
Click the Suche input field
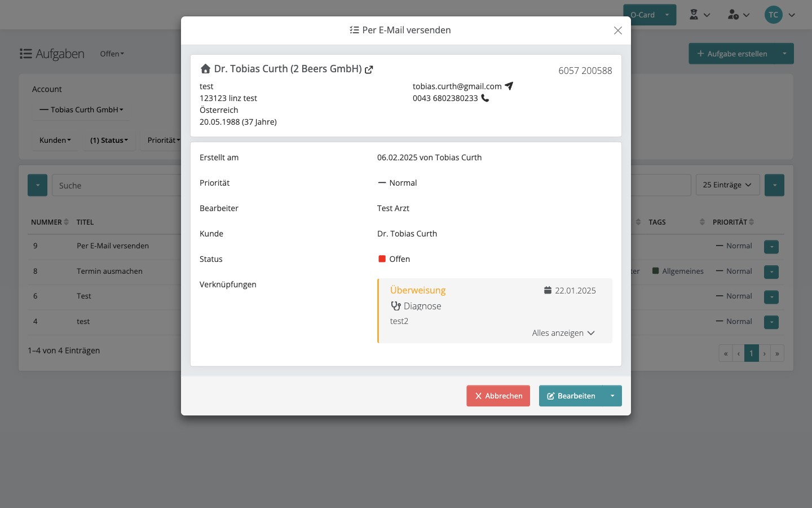coord(116,185)
